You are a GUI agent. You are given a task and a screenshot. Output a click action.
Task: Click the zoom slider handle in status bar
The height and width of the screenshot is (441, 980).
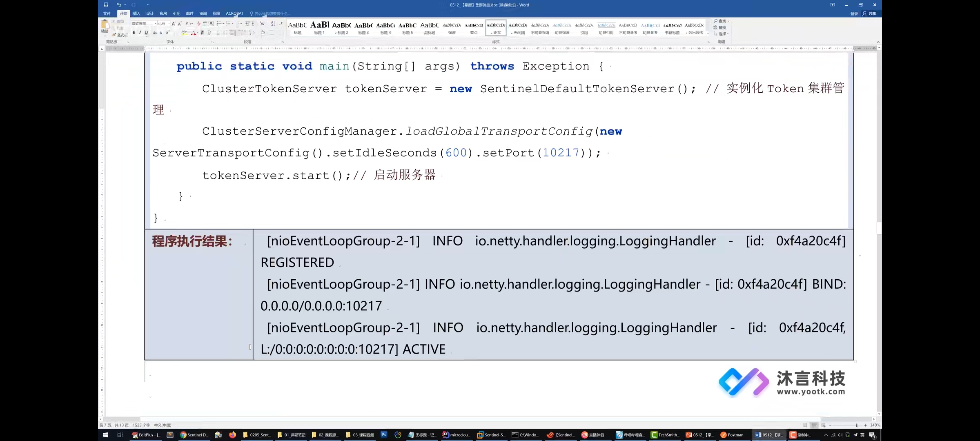pos(857,425)
